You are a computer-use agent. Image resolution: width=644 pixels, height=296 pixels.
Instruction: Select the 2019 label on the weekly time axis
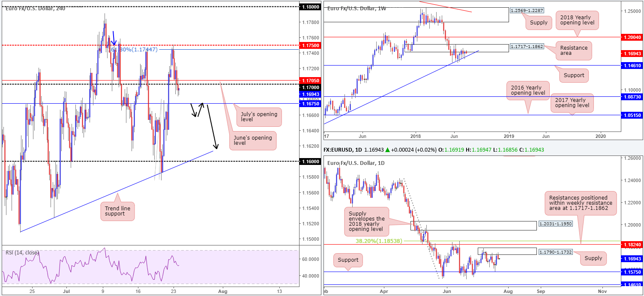tap(509, 136)
